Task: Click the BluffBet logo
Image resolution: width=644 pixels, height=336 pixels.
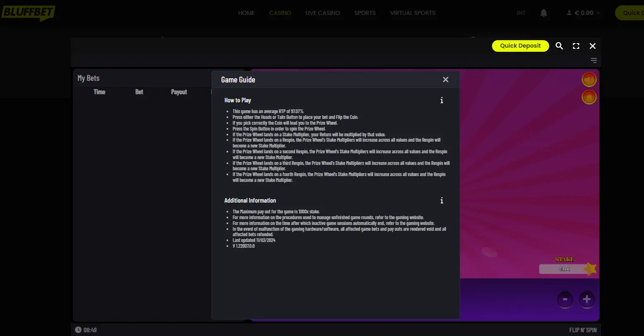Action: (x=28, y=13)
